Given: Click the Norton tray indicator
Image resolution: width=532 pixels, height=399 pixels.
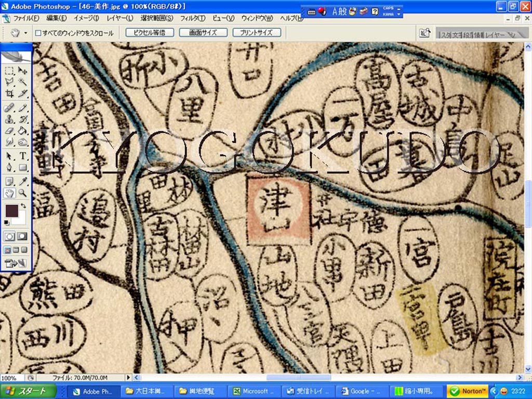Looking at the screenshot, I should coord(468,391).
